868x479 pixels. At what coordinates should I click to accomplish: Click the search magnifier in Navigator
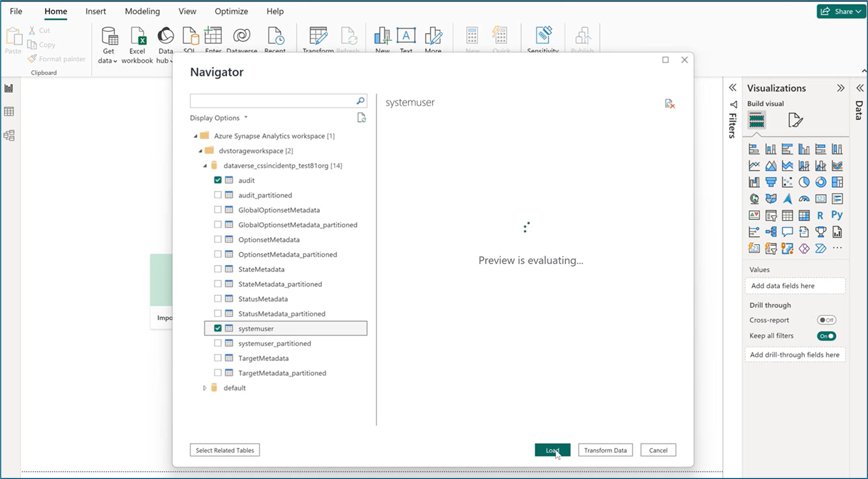(x=360, y=101)
